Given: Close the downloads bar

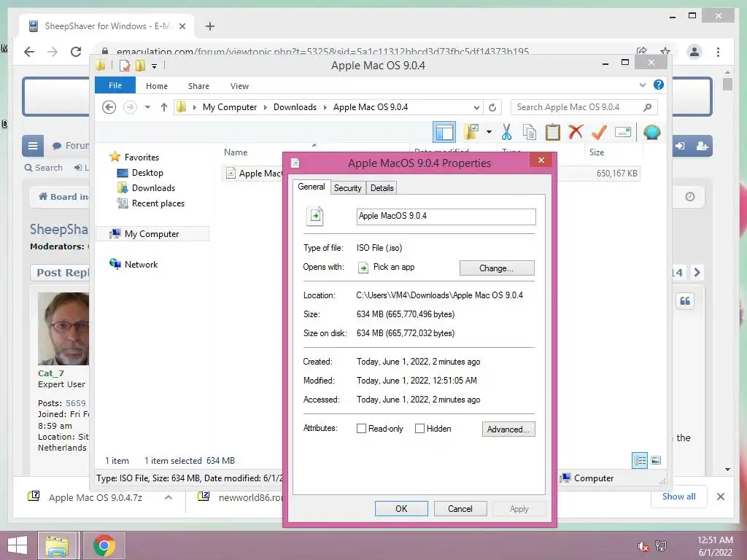Looking at the screenshot, I should pos(721,497).
